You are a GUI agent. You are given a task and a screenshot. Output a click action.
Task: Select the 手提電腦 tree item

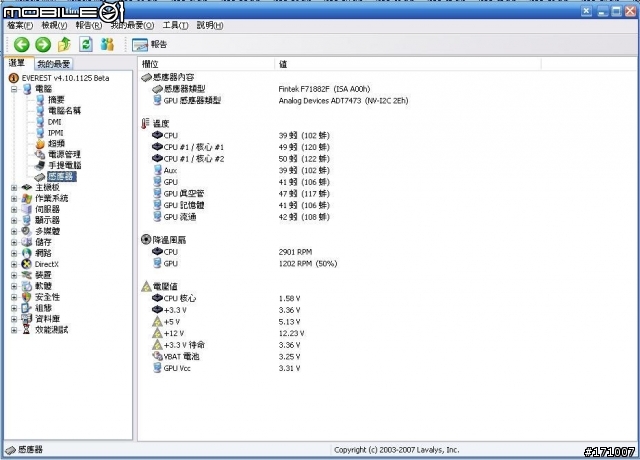[65, 165]
